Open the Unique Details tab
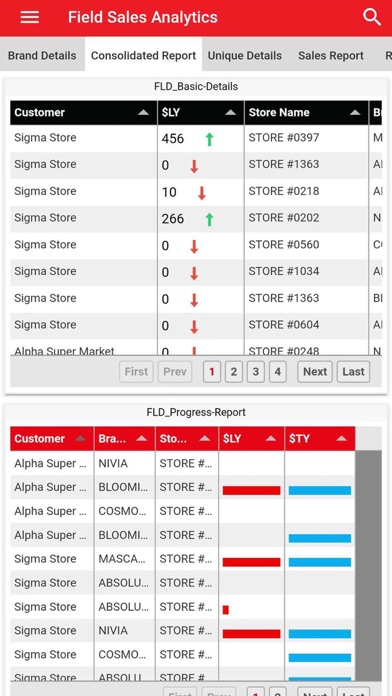Screen dimensions: 392x696 coord(245,55)
